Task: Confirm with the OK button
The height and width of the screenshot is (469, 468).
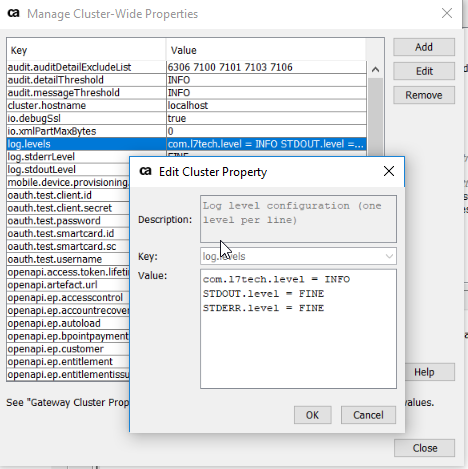Action: 313,415
